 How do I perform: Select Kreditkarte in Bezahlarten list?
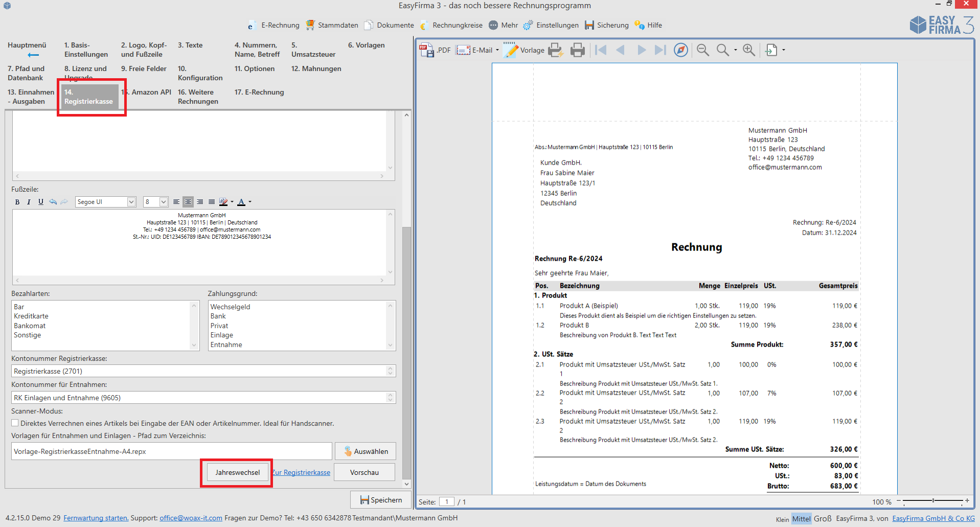point(31,316)
